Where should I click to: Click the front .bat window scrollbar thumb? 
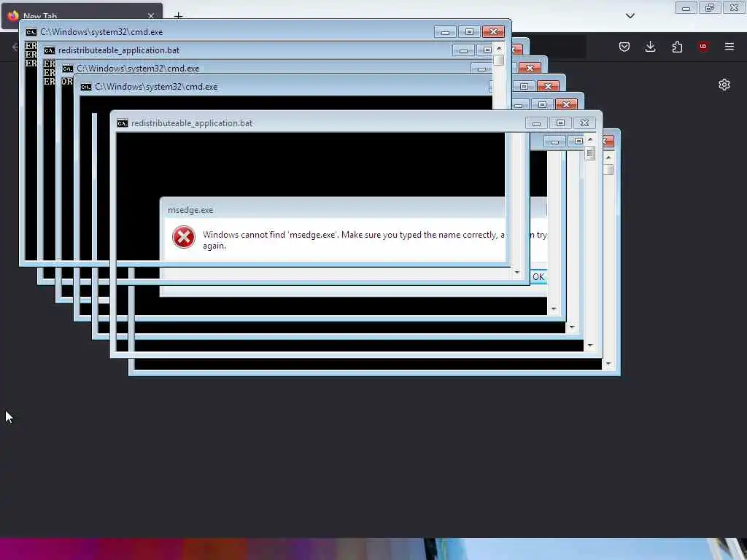tap(590, 153)
